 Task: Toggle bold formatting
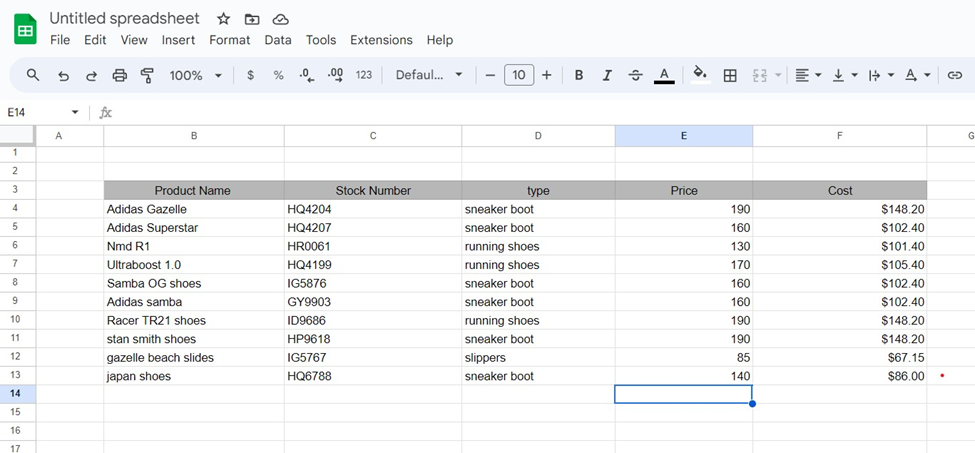578,75
